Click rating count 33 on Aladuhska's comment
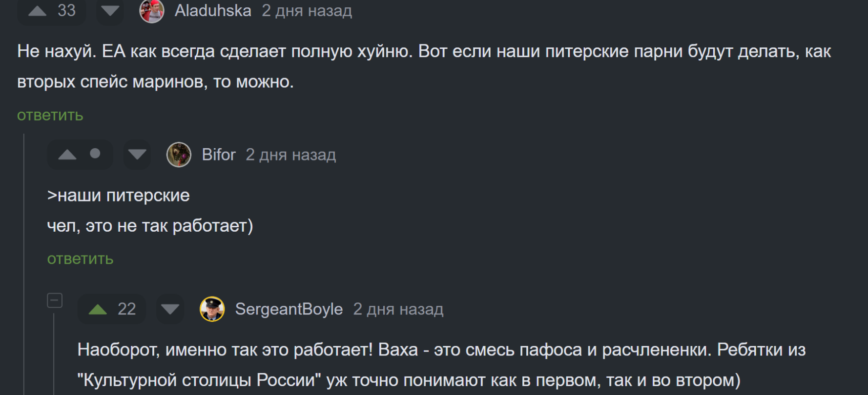The height and width of the screenshot is (395, 868). (x=67, y=11)
